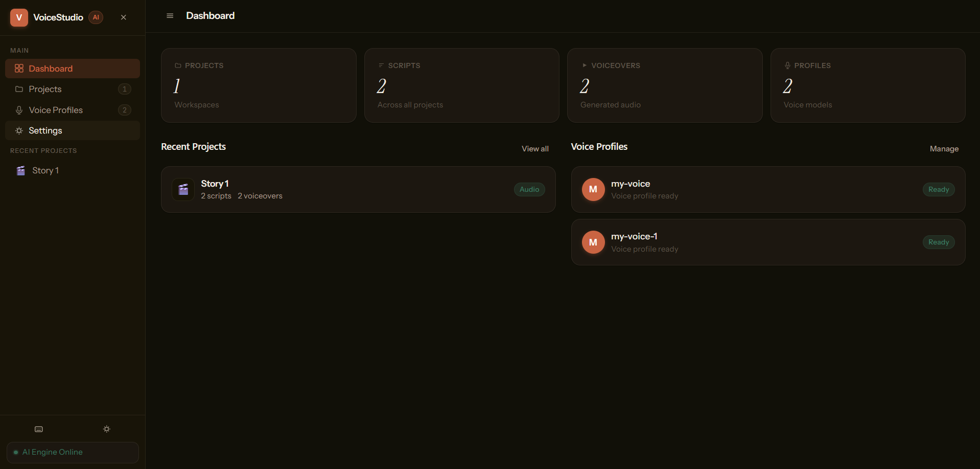Click the AI badge next to VoiceStudio
Image resolution: width=980 pixels, height=469 pixels.
[96, 17]
